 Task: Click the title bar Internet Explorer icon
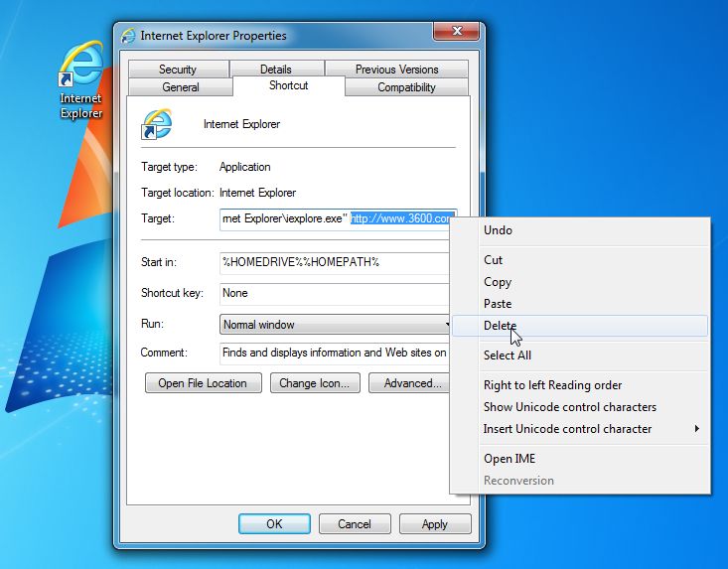128,36
